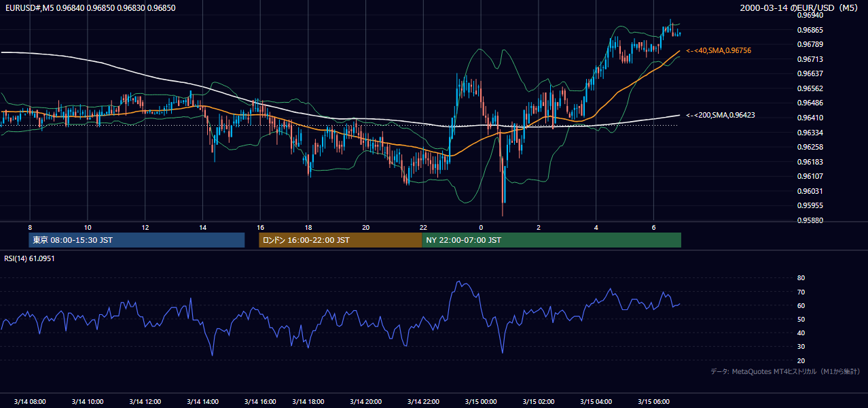The width and height of the screenshot is (868, 408).
Task: Click the time label 3/14 14:00
Action: click(202, 402)
